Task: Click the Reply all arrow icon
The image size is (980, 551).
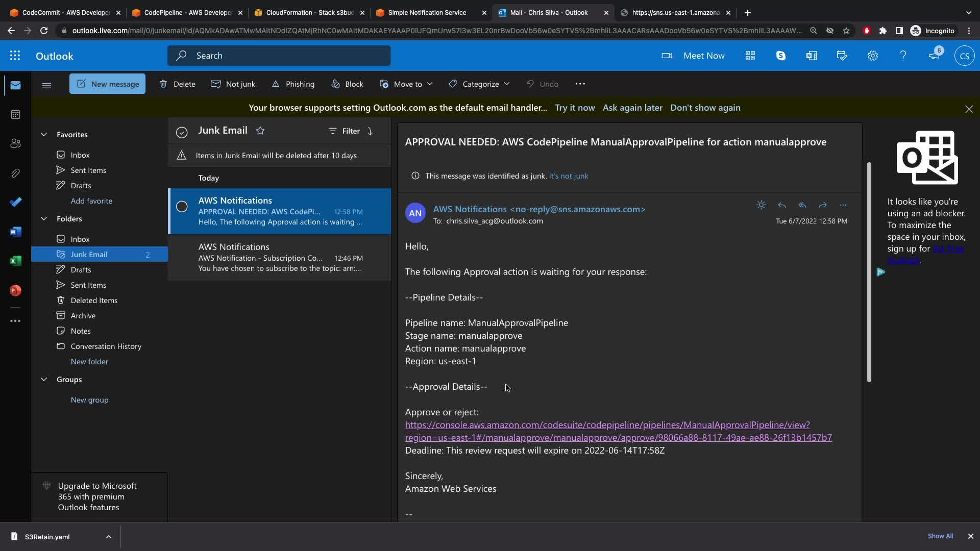Action: point(802,205)
